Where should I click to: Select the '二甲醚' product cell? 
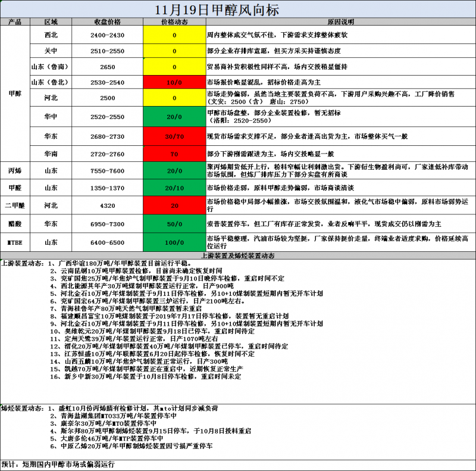point(15,205)
